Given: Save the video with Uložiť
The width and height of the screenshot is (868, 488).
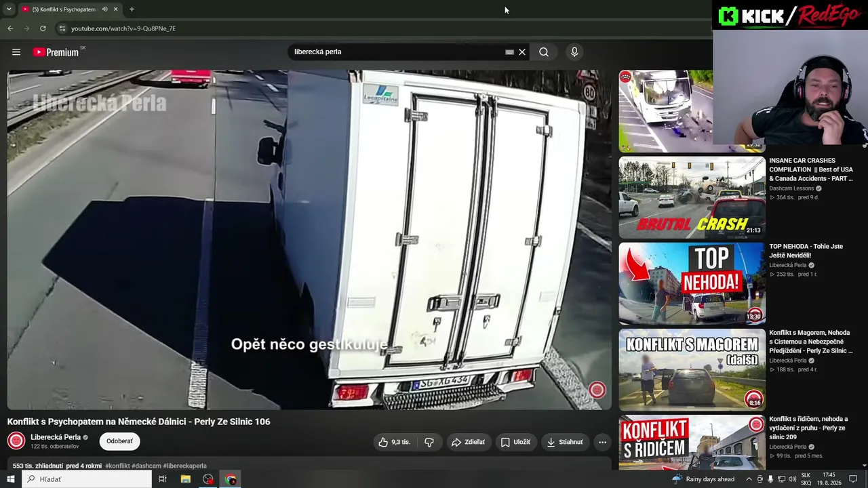Looking at the screenshot, I should point(515,442).
